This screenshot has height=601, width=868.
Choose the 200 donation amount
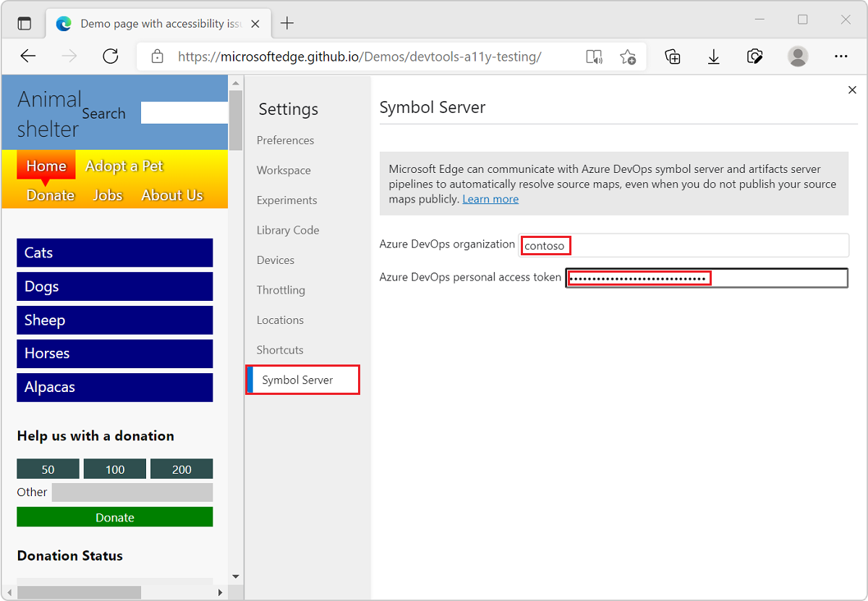pos(182,468)
